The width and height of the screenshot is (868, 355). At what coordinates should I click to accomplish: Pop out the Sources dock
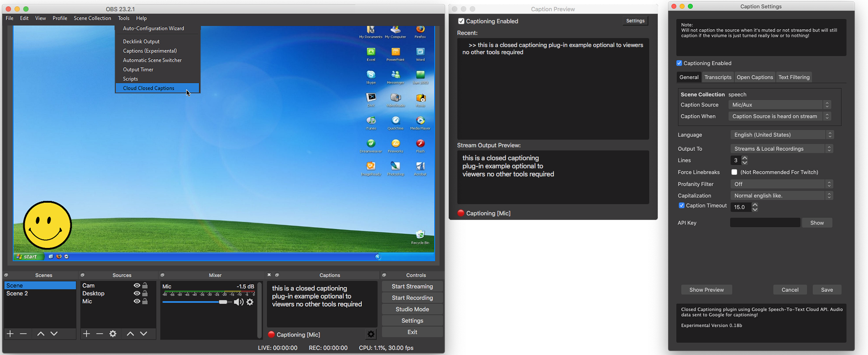point(82,275)
